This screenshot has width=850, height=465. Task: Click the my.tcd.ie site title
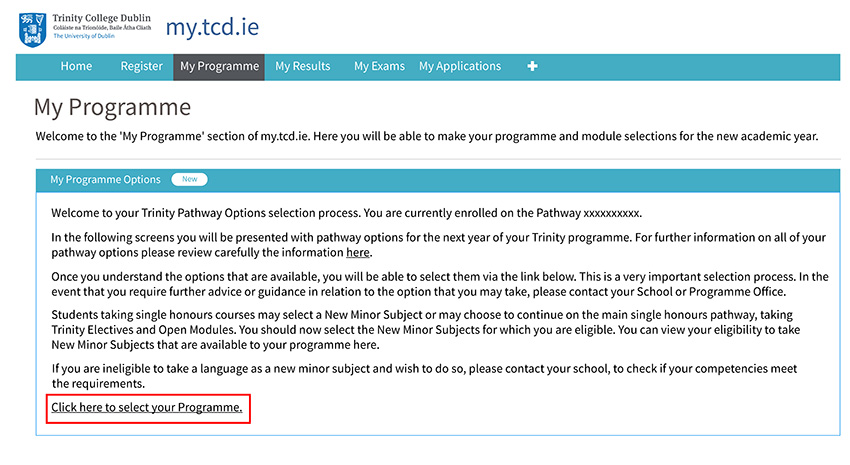coord(212,27)
